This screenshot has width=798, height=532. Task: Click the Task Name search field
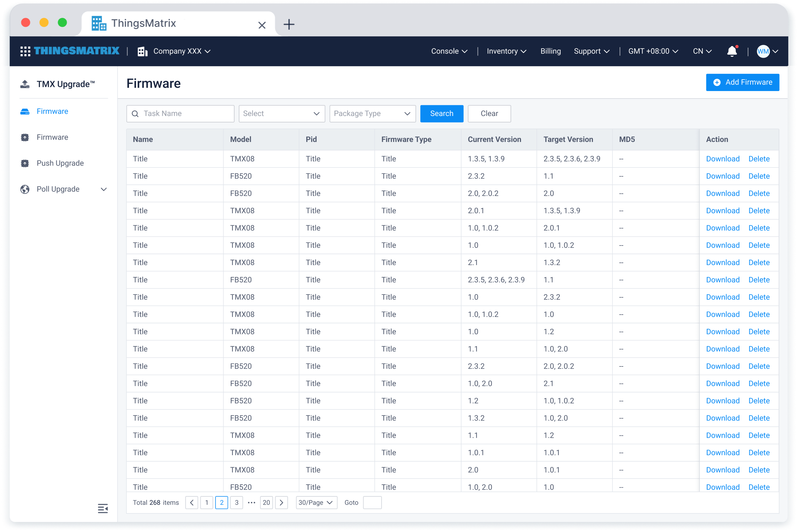180,114
